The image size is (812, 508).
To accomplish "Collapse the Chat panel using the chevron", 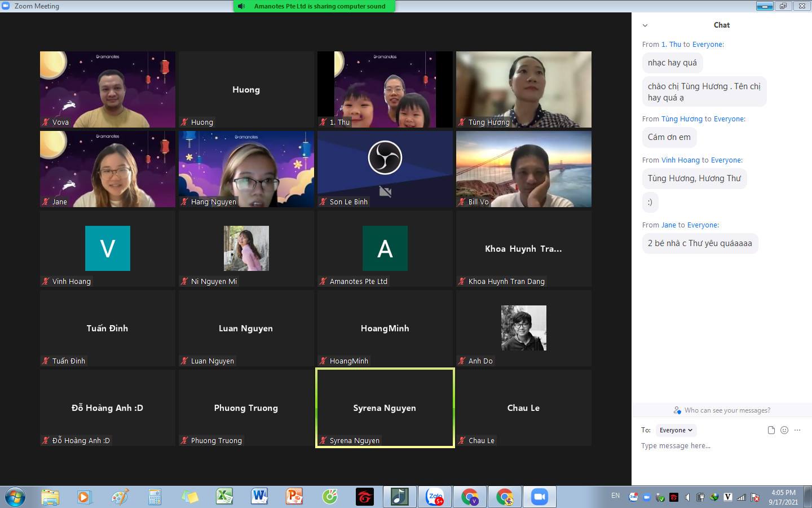I will 645,25.
